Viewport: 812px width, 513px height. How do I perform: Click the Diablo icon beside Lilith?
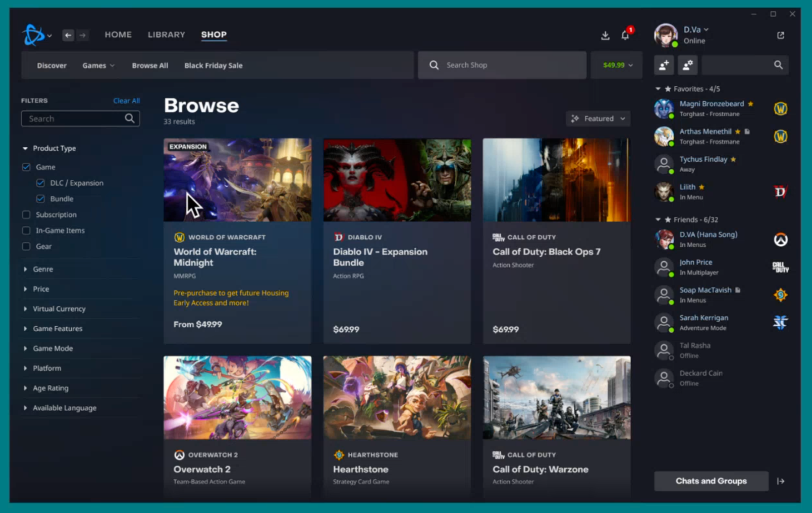[x=780, y=192]
